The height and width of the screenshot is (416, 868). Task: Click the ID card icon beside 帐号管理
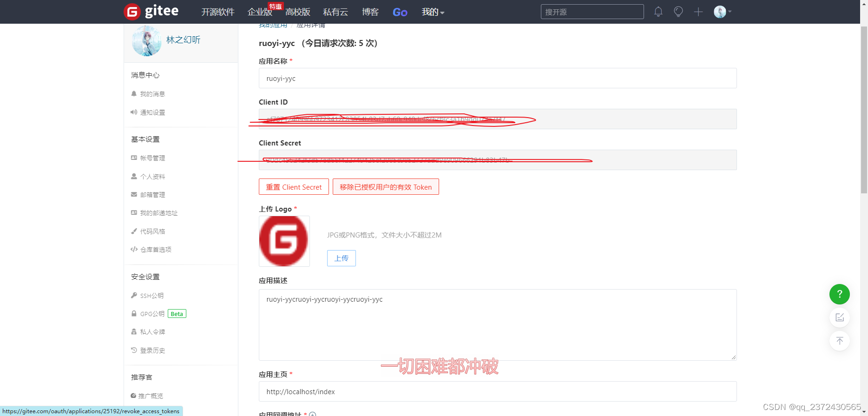134,158
